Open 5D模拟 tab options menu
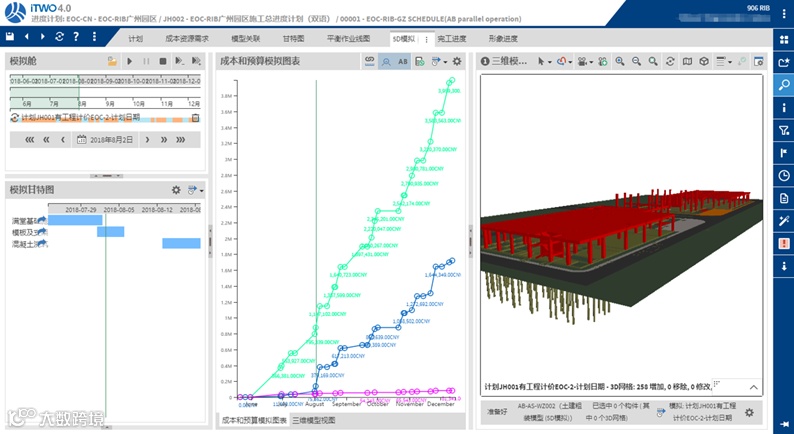The width and height of the screenshot is (794, 434). 426,39
